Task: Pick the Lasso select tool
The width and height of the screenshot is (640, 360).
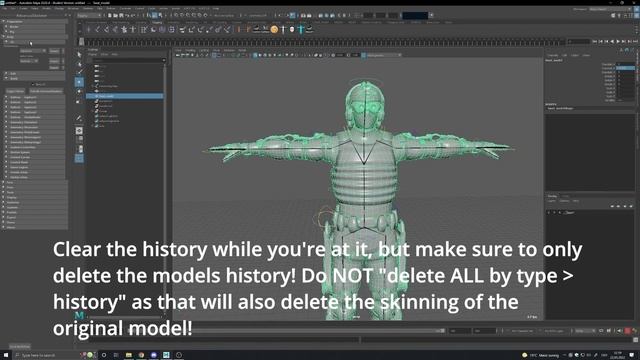Action: (79, 64)
